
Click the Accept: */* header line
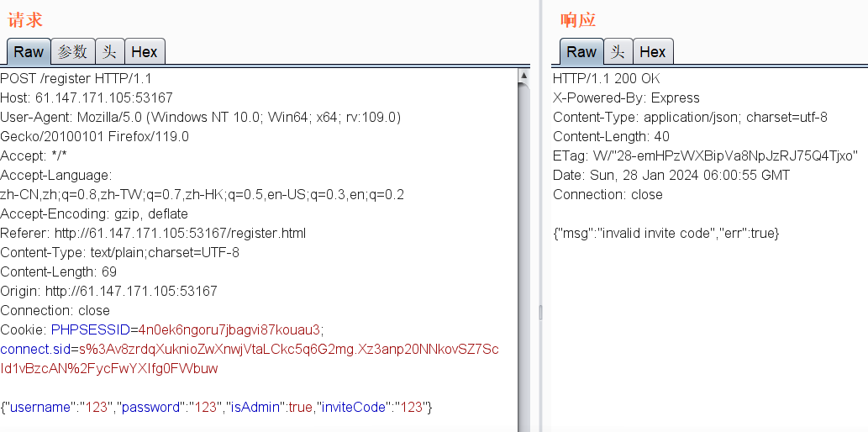pyautogui.click(x=34, y=155)
